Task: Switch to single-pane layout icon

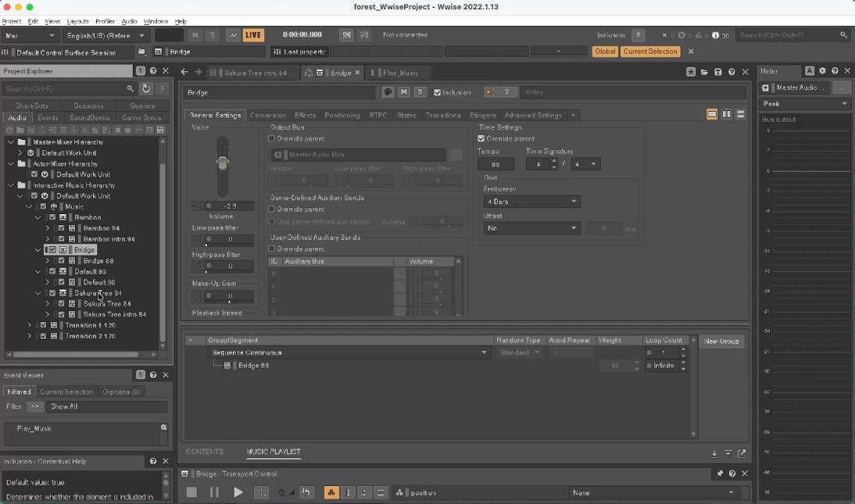Action: pos(712,114)
